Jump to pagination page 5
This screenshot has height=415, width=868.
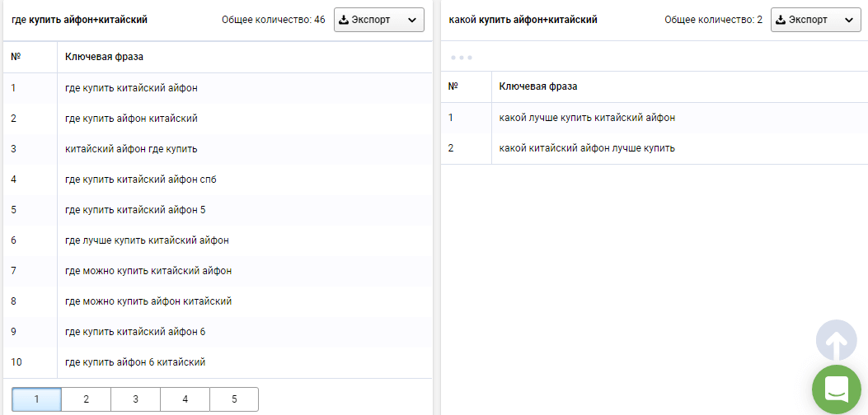tap(234, 399)
